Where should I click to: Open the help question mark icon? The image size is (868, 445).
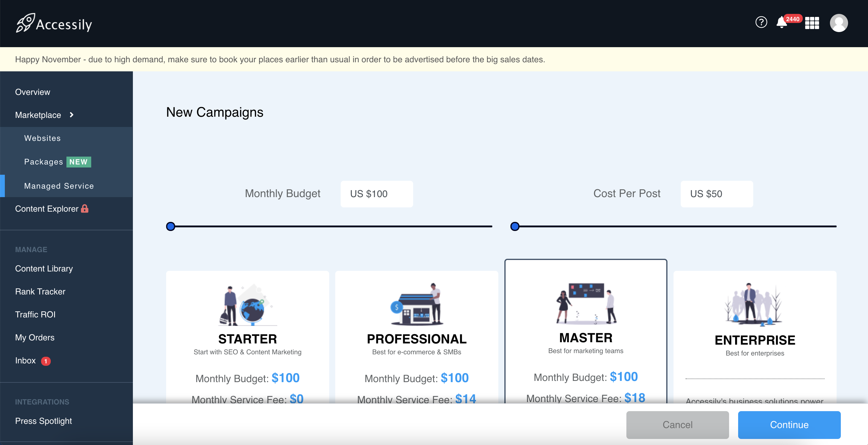pos(761,23)
